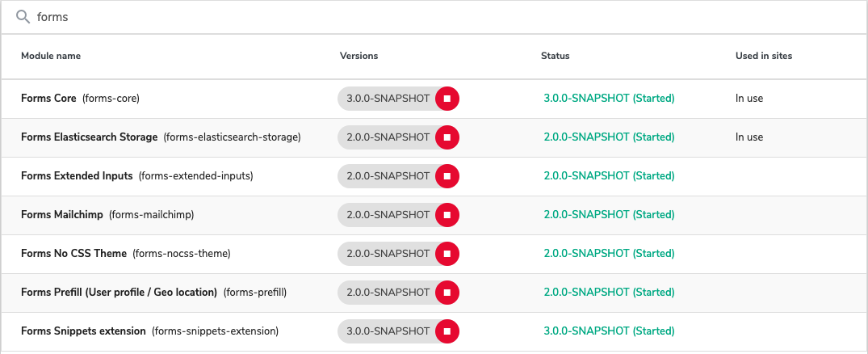Stop the Forms Extended Inputs module
868x354 pixels.
[447, 176]
